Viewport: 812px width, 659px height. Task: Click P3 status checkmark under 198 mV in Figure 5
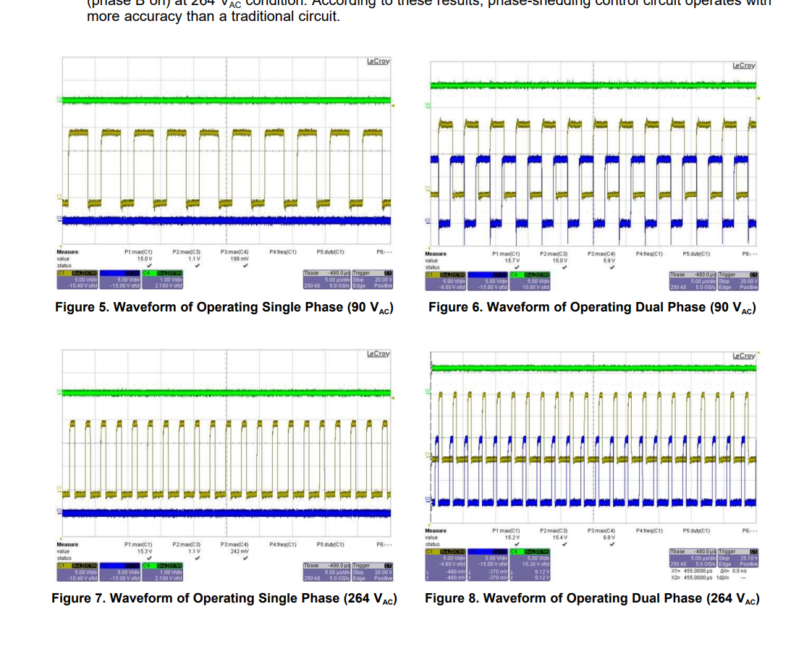click(245, 265)
